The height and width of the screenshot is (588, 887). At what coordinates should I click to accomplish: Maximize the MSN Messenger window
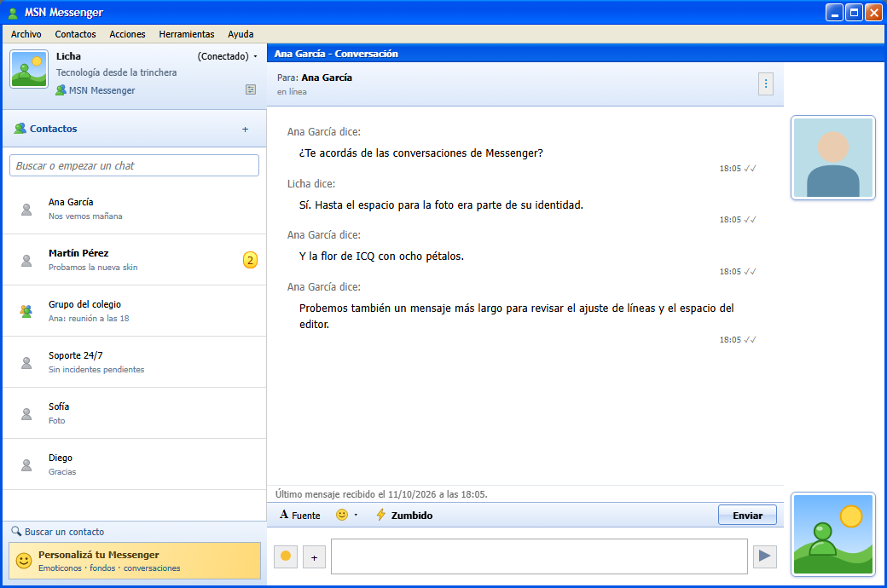[x=855, y=13]
